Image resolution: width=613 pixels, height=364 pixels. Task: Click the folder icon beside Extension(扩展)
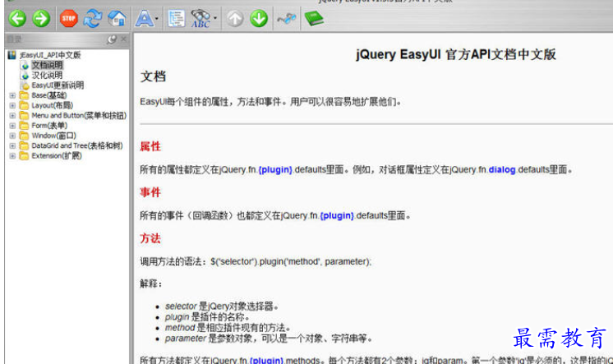24,156
